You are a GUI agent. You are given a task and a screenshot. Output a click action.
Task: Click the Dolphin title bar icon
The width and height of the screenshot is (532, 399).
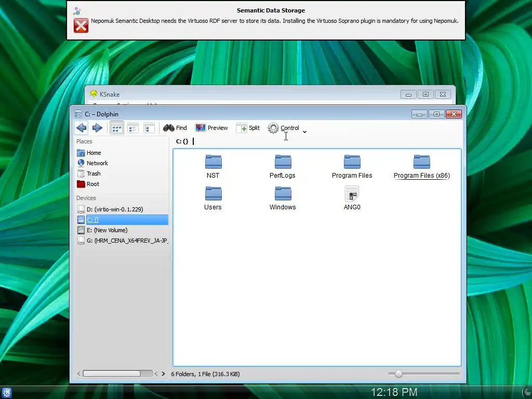(x=78, y=114)
